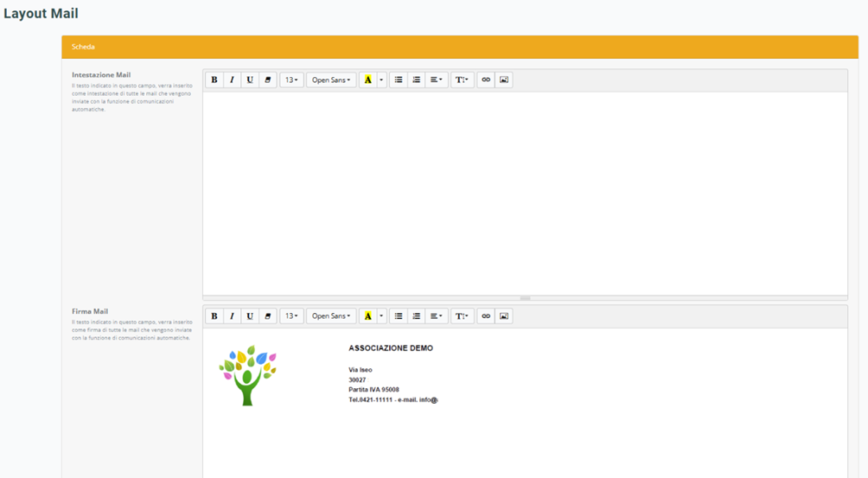
Task: Insert numbered list in Intestazione editor
Action: coord(416,80)
